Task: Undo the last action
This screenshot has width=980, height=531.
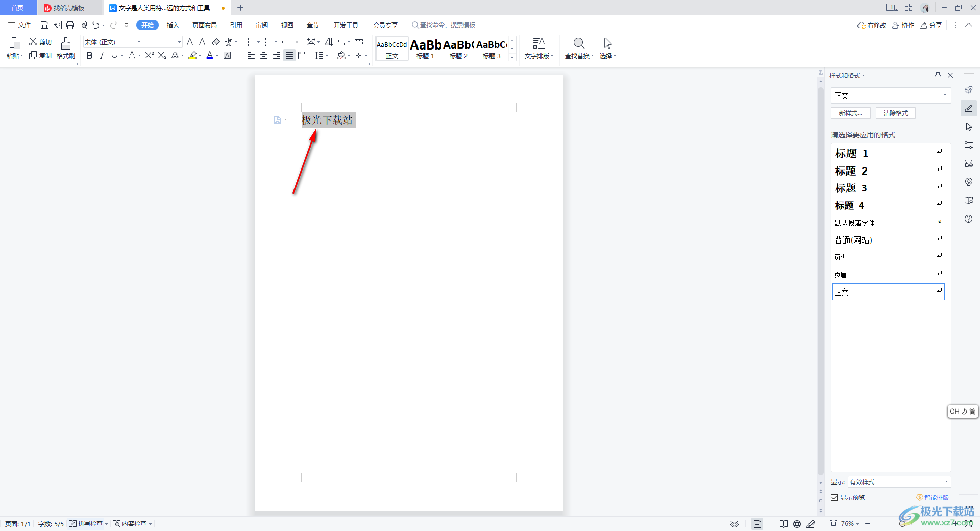Action: (95, 25)
